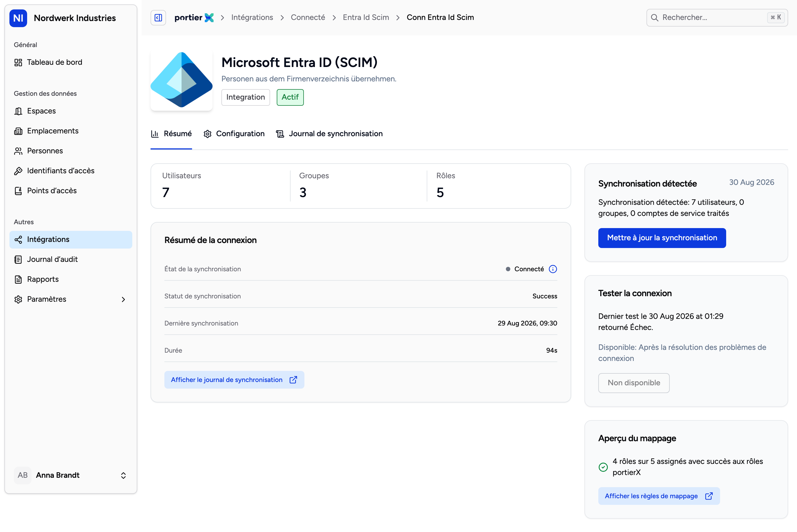
Task: Expand the Paramètres submenu chevron
Action: (123, 299)
